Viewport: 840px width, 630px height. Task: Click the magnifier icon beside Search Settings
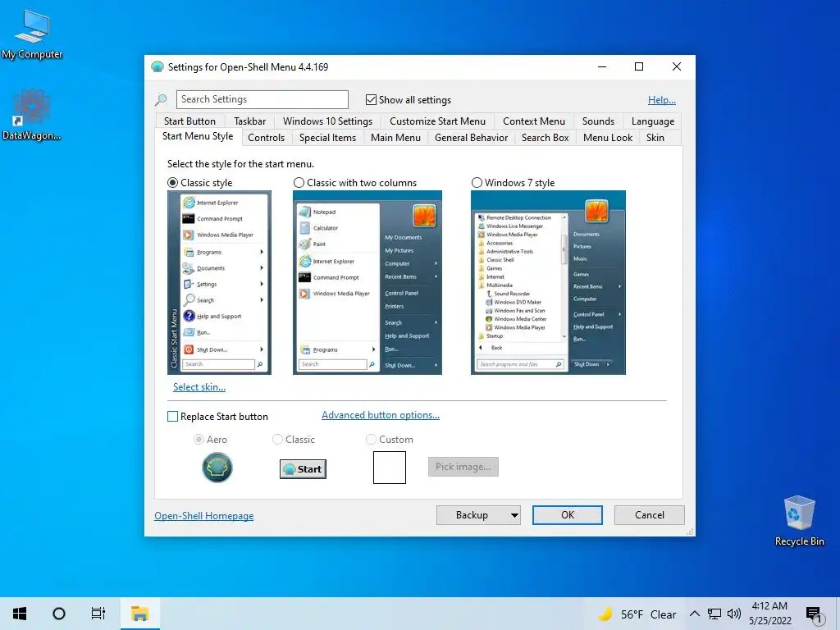[161, 99]
